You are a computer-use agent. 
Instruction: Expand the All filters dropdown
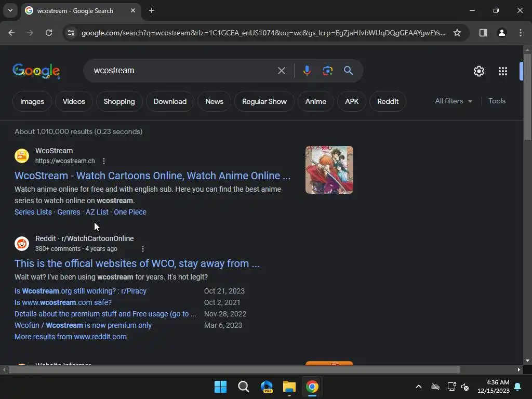click(454, 101)
